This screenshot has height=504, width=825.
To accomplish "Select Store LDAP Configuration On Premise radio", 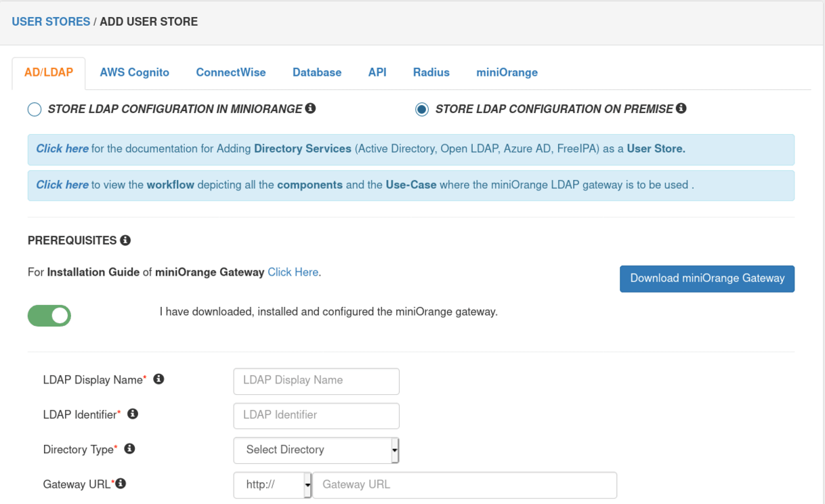I will point(422,110).
